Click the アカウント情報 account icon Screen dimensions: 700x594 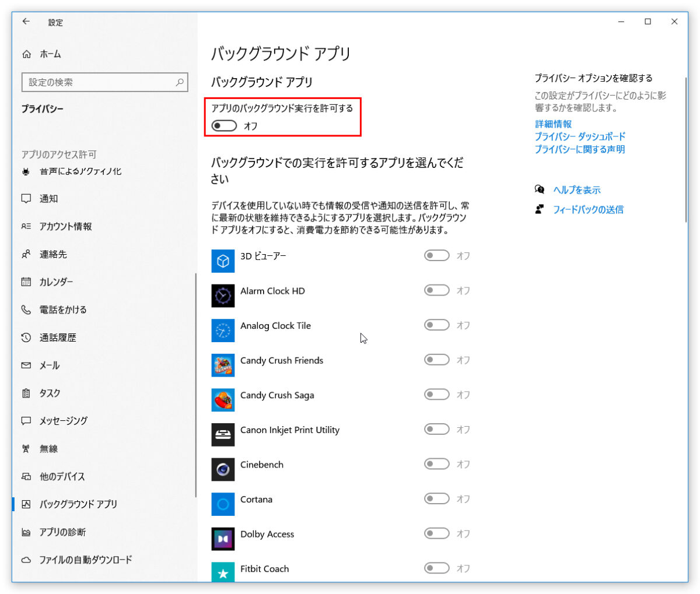26,226
